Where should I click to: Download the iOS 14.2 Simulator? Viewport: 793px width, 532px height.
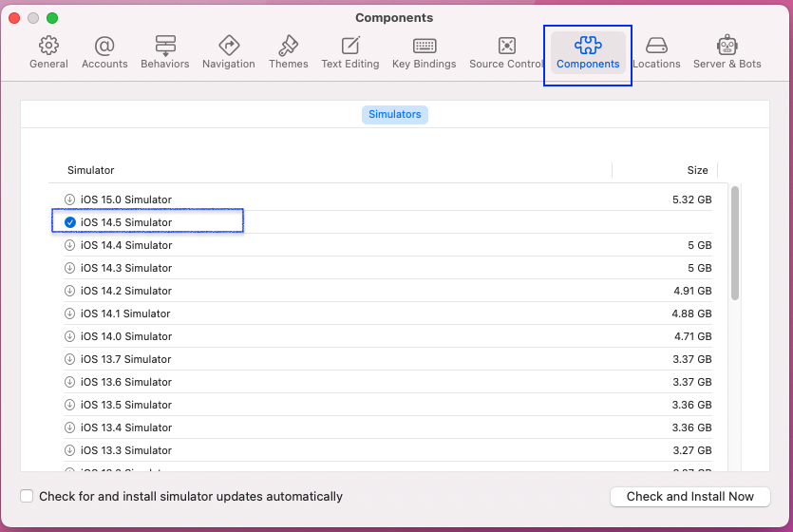click(x=69, y=291)
